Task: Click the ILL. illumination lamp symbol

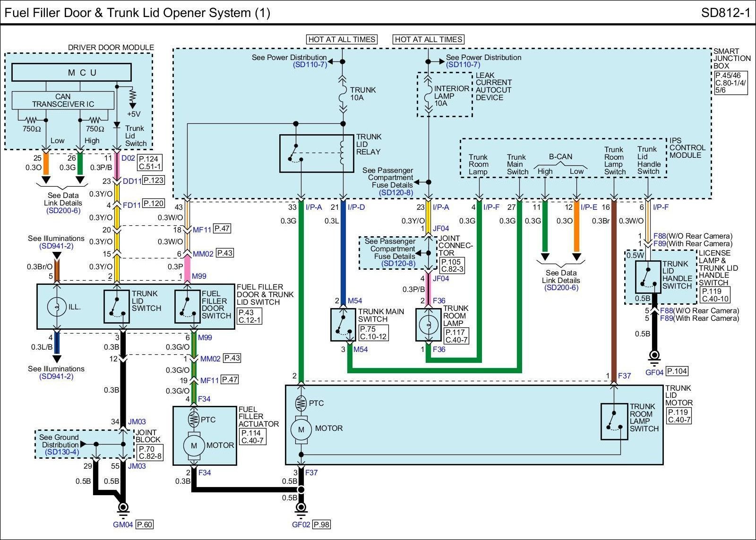Action: click(x=57, y=307)
